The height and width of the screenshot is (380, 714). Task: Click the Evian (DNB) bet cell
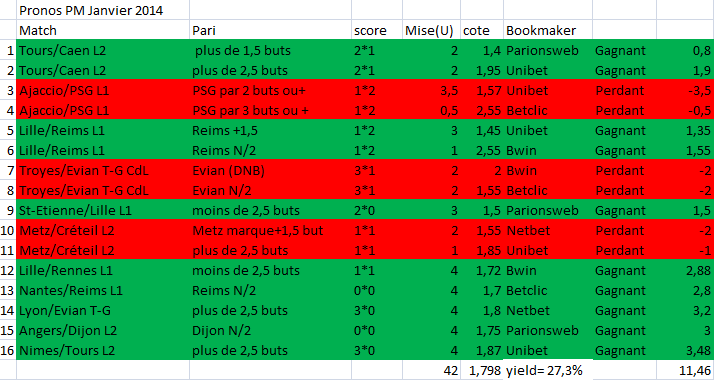(270, 170)
